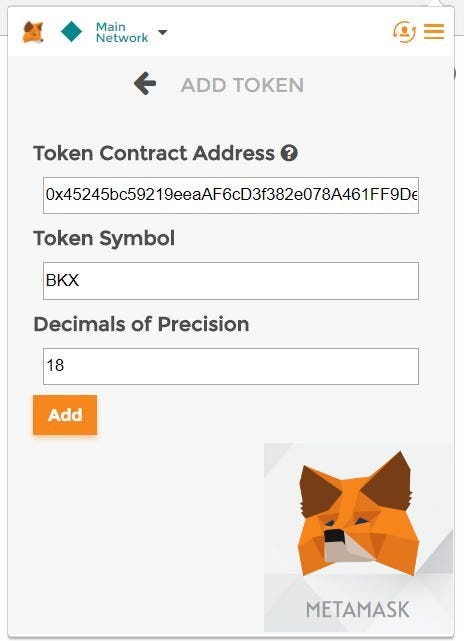Open the hamburger menu
Viewport: 464px width, 641px height.
click(434, 31)
